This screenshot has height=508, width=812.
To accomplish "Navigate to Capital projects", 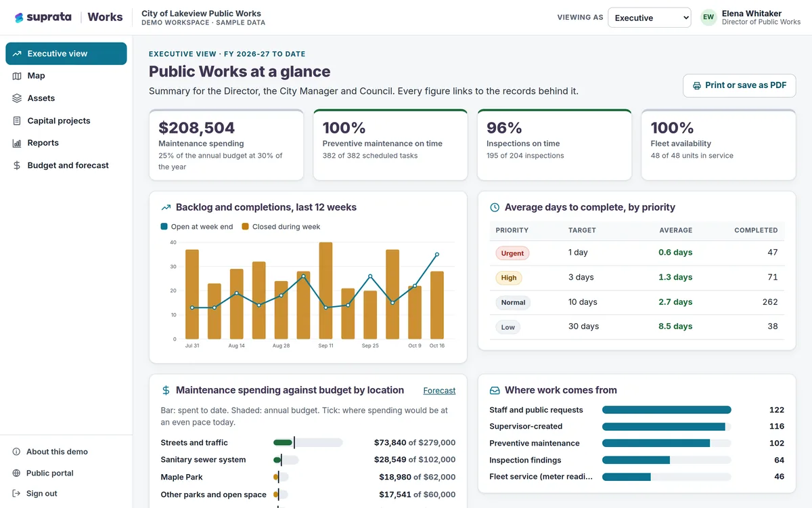I will pos(66,121).
